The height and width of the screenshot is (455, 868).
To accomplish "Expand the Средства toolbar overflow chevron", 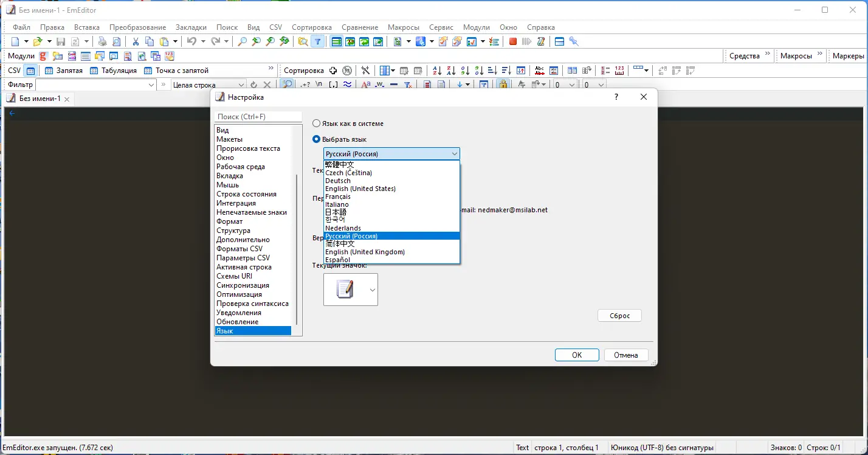I will (767, 54).
